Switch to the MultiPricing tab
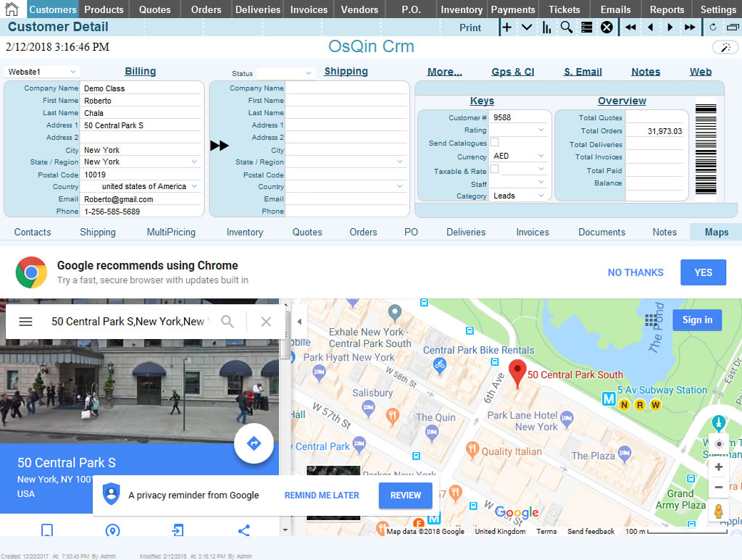 171,233
